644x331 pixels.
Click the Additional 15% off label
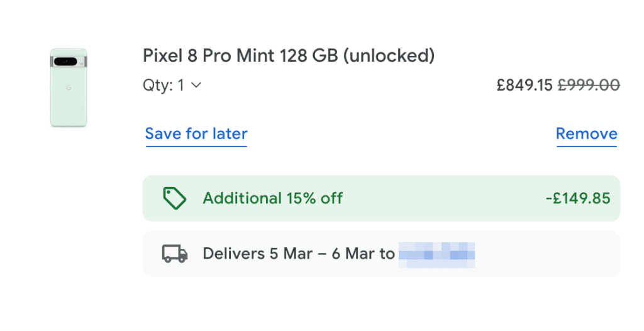(272, 198)
